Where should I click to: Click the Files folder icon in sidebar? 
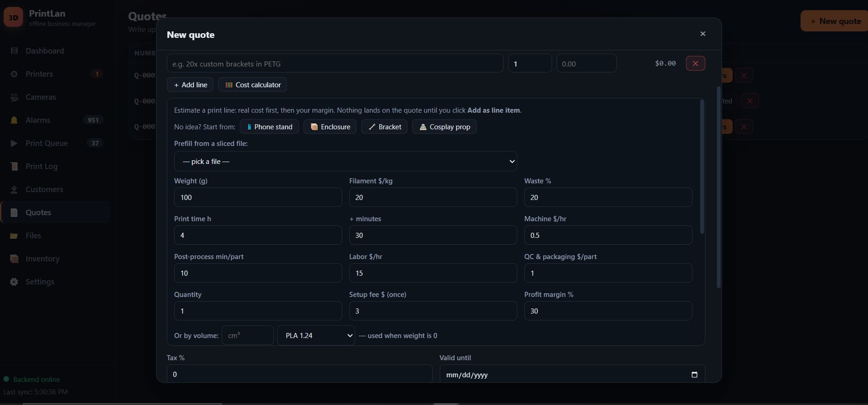coord(14,236)
